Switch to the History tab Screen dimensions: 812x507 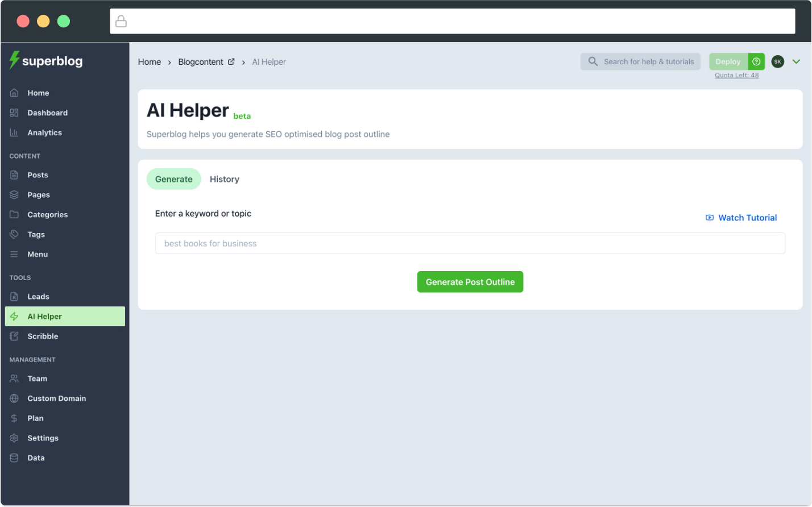click(224, 179)
